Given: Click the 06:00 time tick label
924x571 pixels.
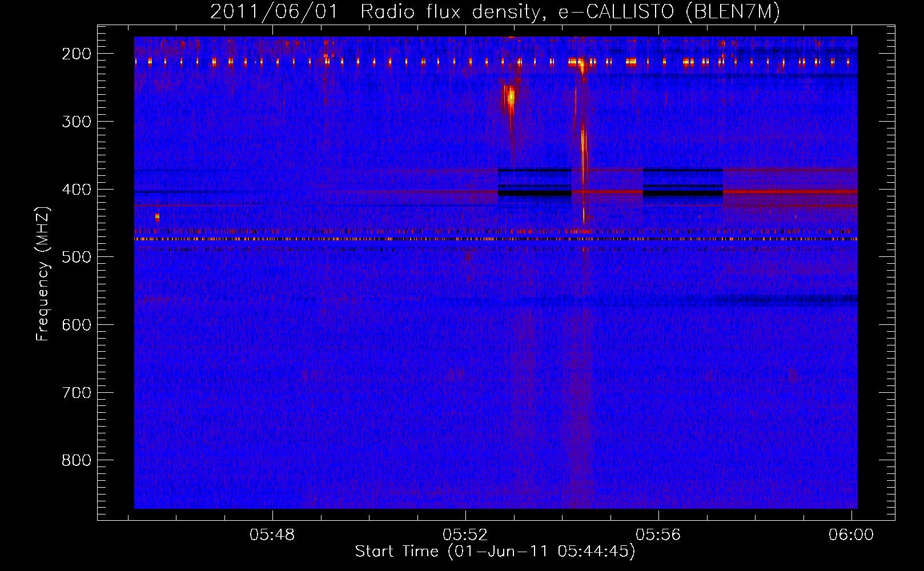Looking at the screenshot, I should [x=851, y=535].
